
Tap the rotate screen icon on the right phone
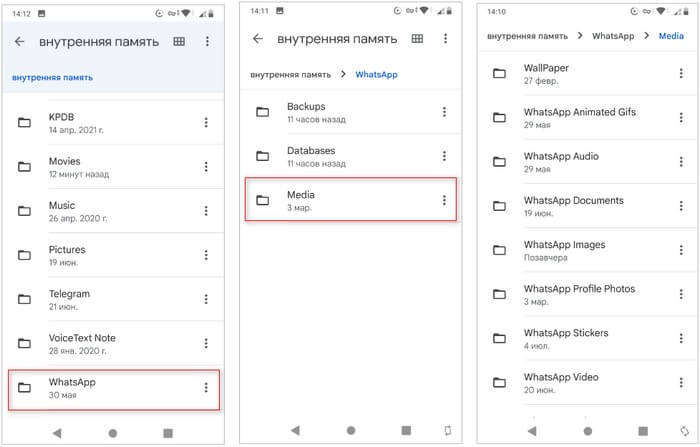click(684, 431)
